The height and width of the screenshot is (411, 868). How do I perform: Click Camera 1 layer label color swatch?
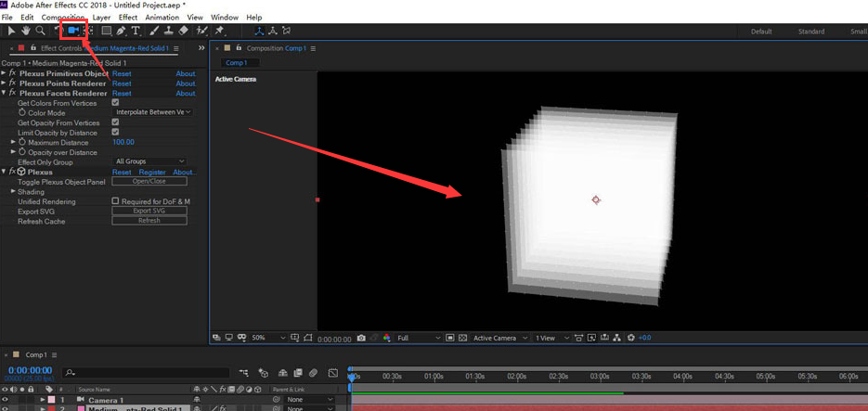51,399
